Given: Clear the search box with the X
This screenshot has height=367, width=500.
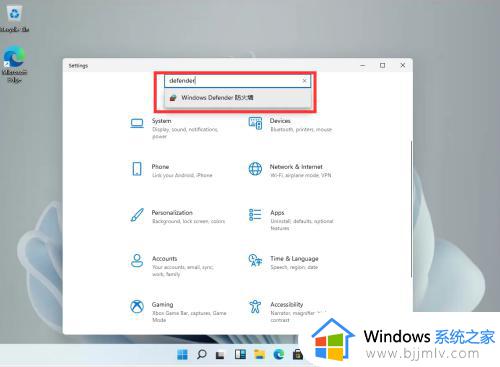Looking at the screenshot, I should (x=304, y=81).
